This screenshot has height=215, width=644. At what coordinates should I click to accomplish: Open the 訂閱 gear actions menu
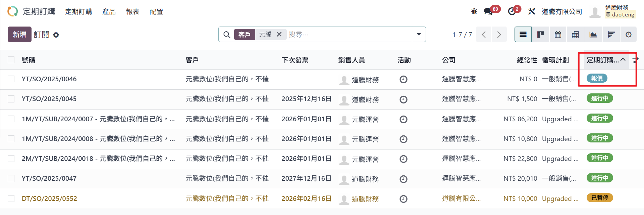[x=56, y=35]
